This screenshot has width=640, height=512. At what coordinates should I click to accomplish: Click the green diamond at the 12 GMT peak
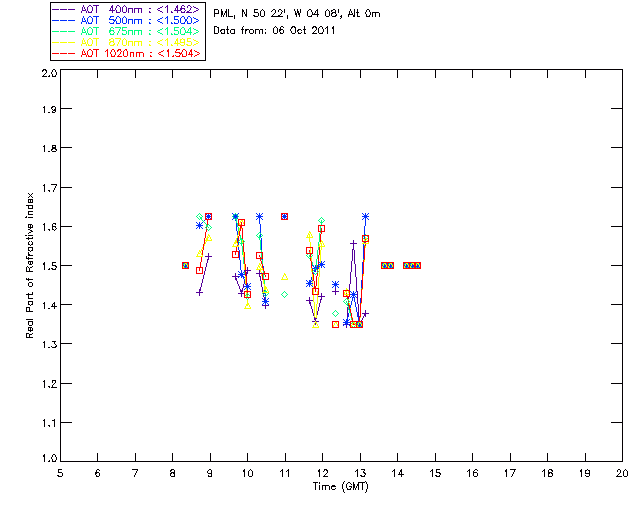click(x=321, y=220)
